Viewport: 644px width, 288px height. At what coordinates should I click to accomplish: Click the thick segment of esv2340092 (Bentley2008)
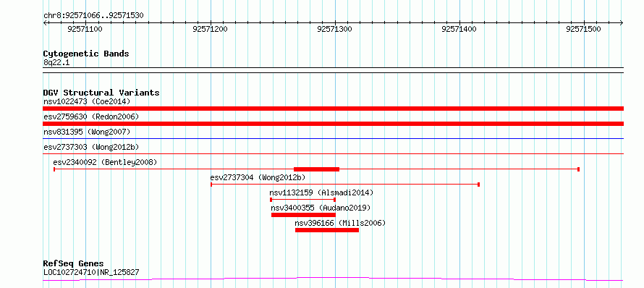[x=317, y=169]
